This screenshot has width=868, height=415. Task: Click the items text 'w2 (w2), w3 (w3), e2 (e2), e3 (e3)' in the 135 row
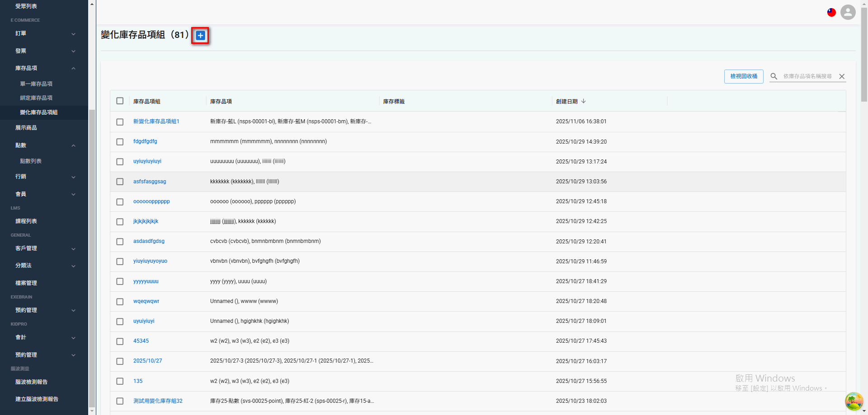click(250, 381)
